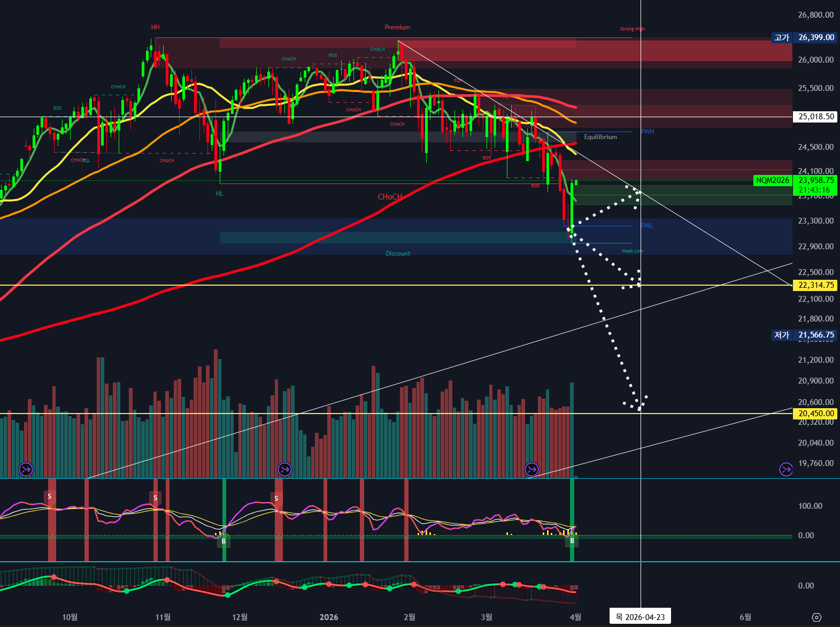
Task: Select the yellow 20,450.00 price level label
Action: [x=815, y=414]
